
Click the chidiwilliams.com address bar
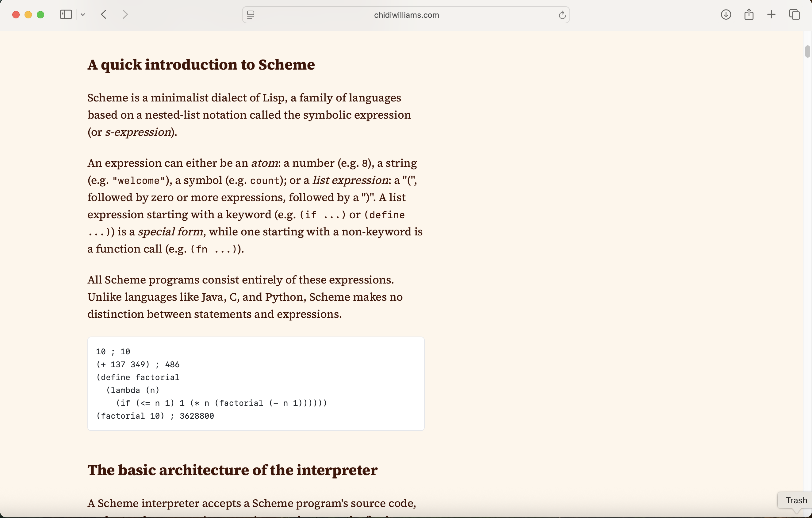pos(406,15)
